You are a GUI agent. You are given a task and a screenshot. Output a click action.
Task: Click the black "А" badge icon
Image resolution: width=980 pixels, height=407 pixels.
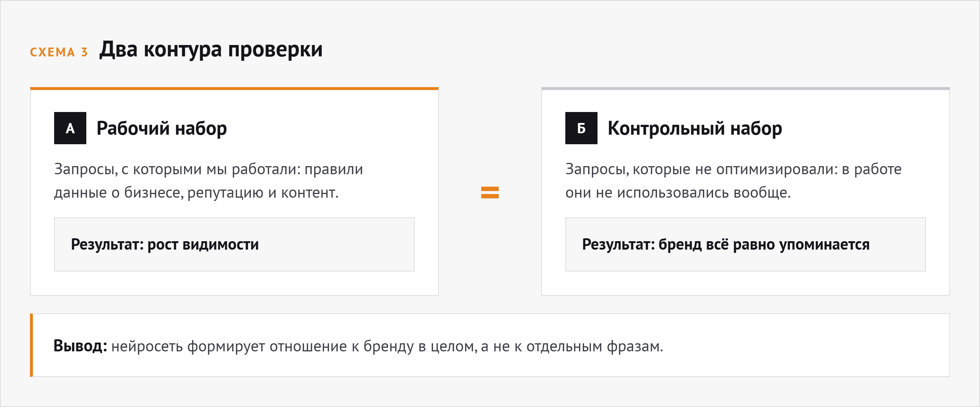(70, 128)
